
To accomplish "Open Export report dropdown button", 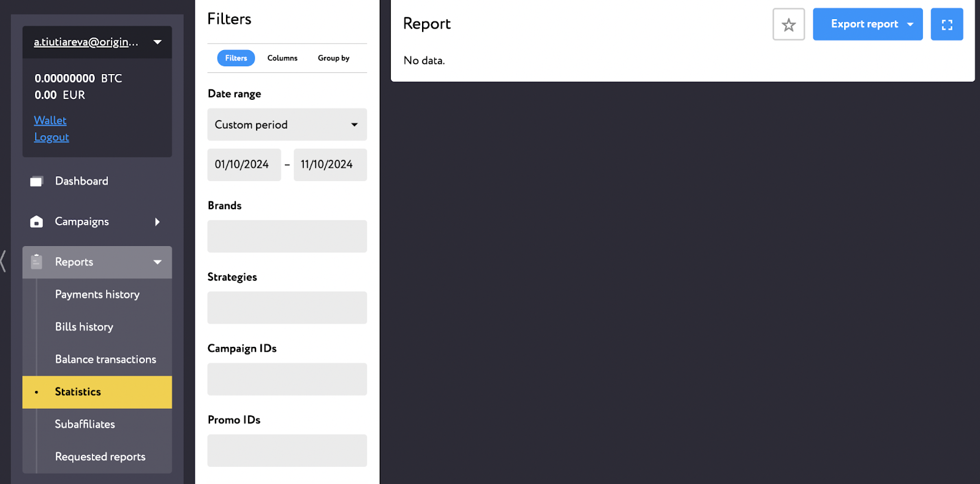I will [x=867, y=24].
